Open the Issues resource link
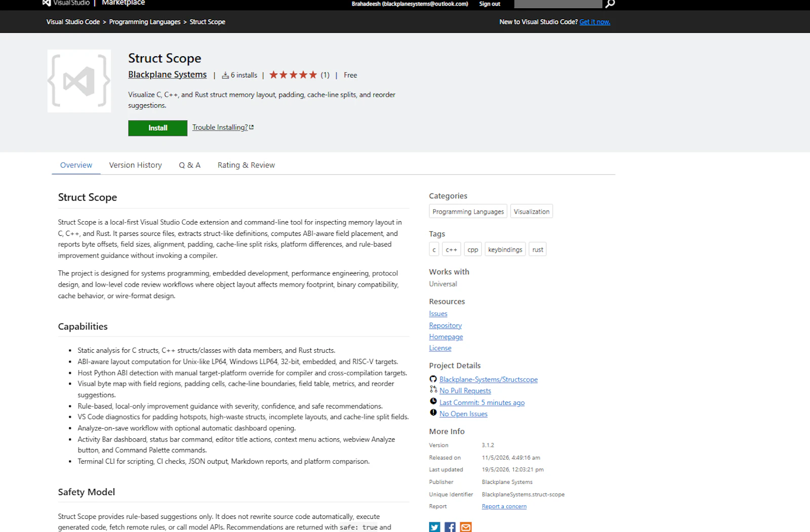 [438, 314]
